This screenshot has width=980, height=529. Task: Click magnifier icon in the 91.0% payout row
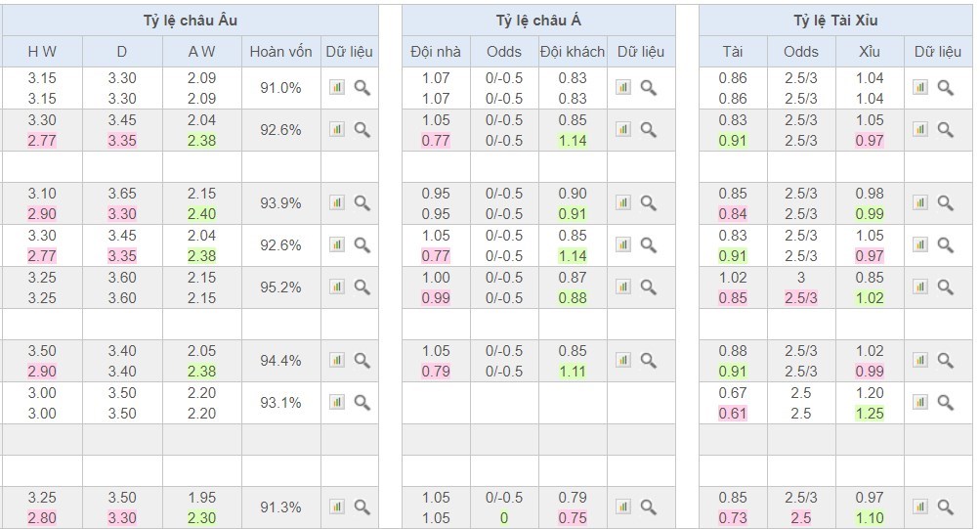pyautogui.click(x=362, y=87)
